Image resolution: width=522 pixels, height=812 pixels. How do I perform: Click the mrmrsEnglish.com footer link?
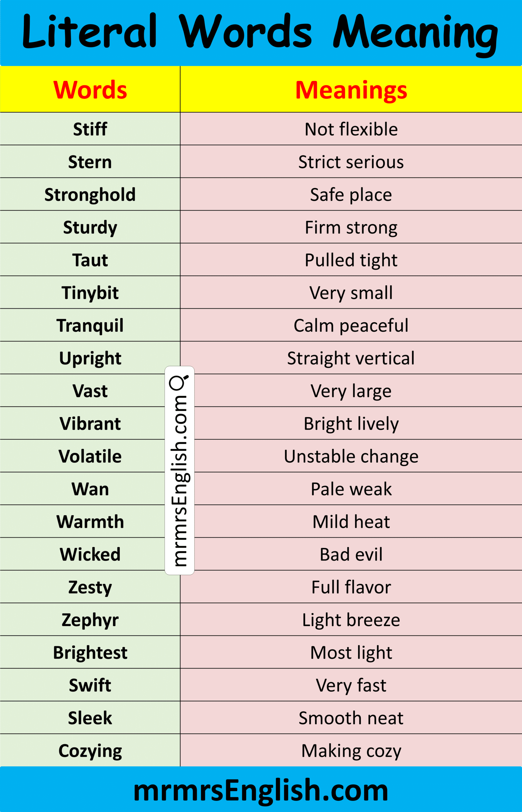(261, 790)
